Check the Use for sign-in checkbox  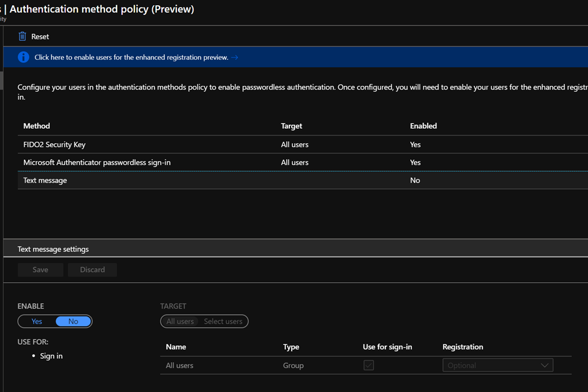(369, 366)
